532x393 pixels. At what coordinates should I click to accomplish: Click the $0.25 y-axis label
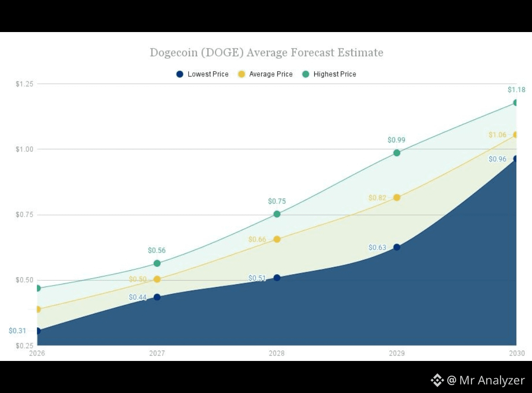point(25,346)
